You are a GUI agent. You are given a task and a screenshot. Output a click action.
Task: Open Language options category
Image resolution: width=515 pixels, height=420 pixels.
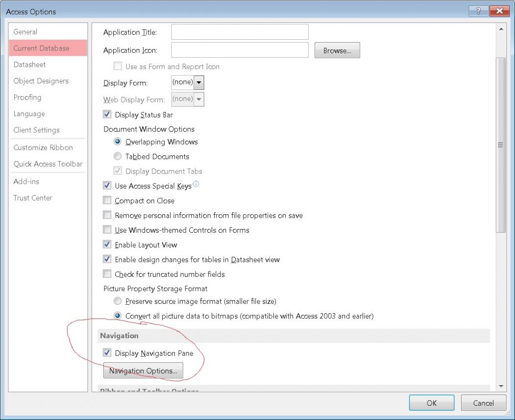48,114
